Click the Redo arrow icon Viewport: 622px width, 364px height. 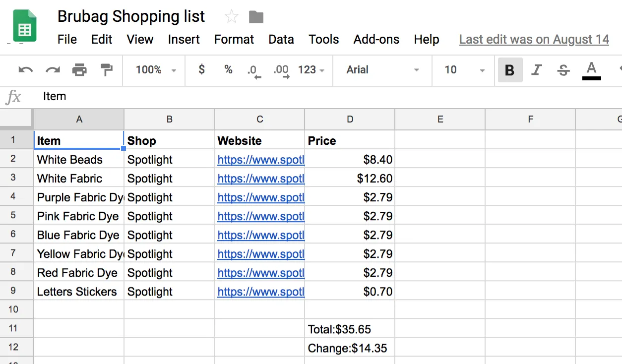coord(53,70)
